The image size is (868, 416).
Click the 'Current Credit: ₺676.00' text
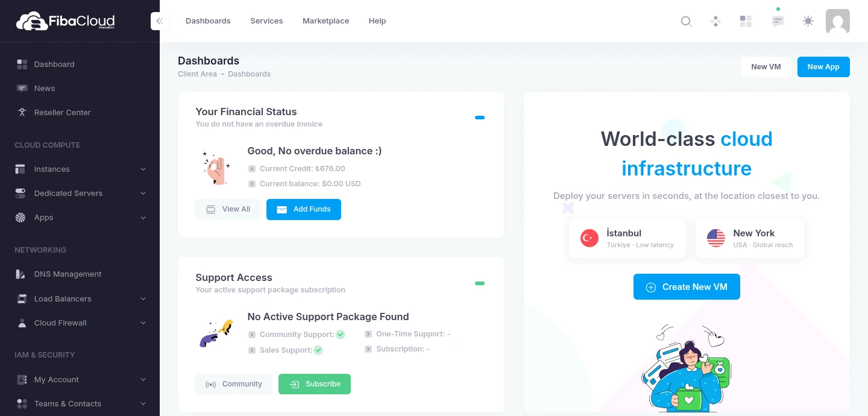303,169
